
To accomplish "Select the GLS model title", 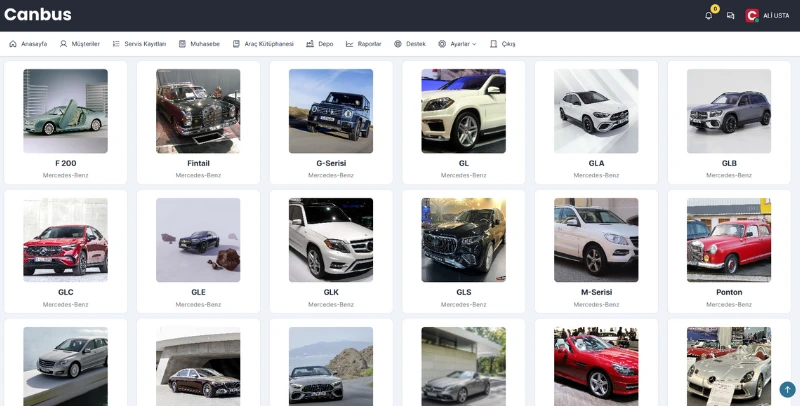I will (463, 292).
